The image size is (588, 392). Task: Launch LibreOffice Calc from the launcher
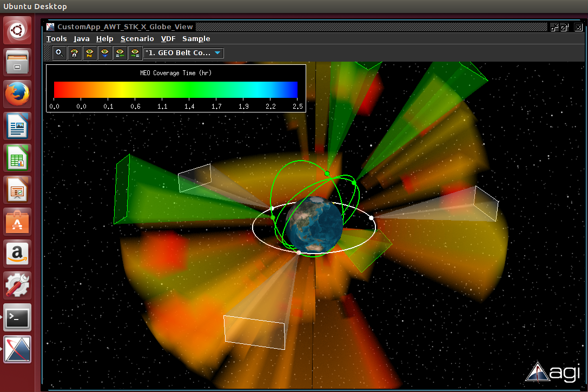pos(17,158)
